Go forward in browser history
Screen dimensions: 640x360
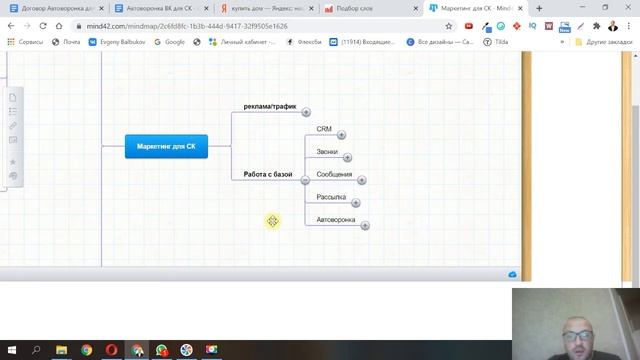pos(27,26)
